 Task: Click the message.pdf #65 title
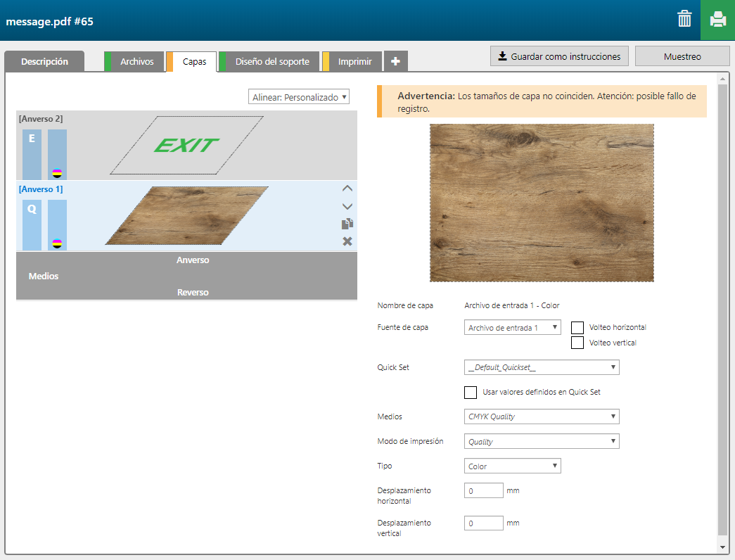(50, 22)
